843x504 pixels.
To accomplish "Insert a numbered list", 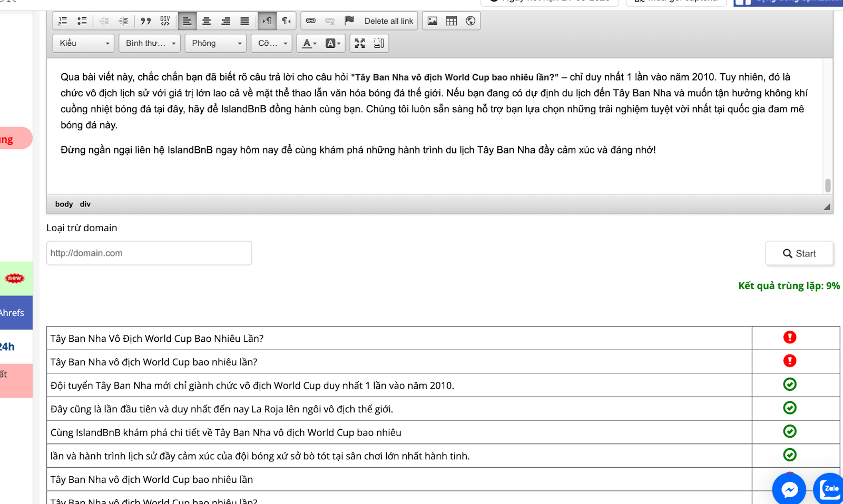I will pyautogui.click(x=63, y=21).
